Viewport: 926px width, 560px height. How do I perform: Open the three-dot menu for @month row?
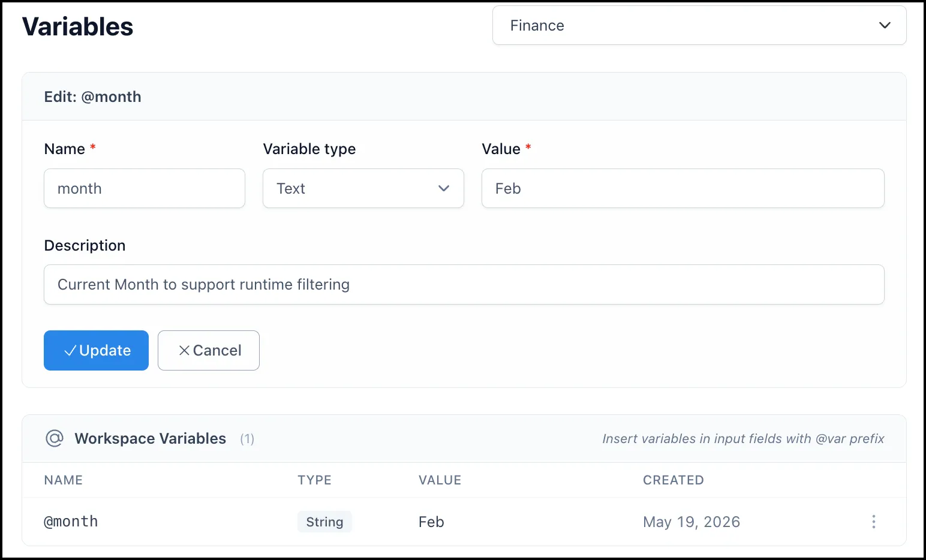(x=873, y=522)
